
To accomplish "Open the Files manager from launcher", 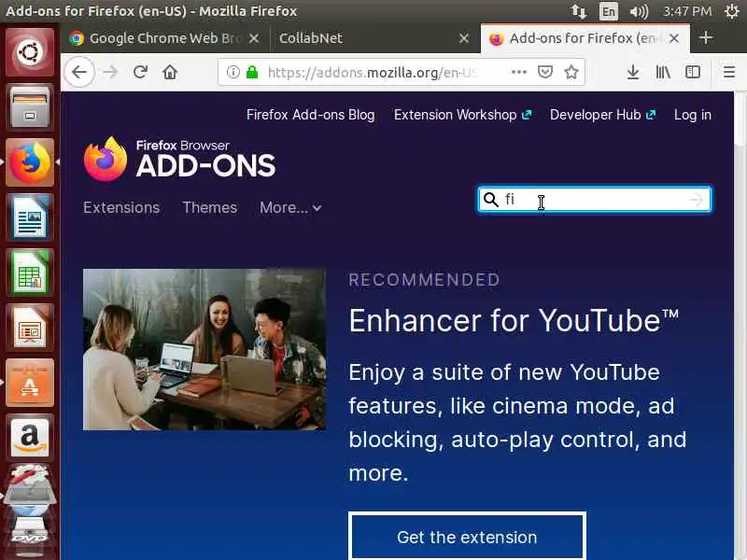I will pos(30,107).
